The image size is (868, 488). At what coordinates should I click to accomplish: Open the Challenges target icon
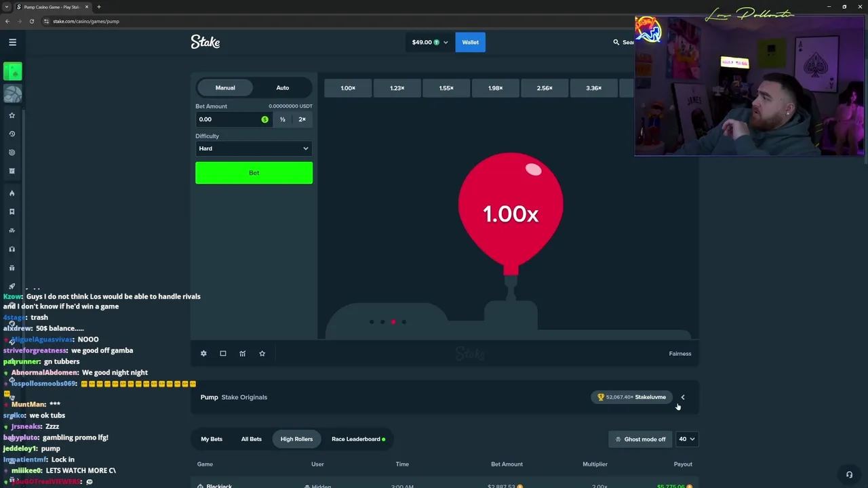click(x=12, y=152)
